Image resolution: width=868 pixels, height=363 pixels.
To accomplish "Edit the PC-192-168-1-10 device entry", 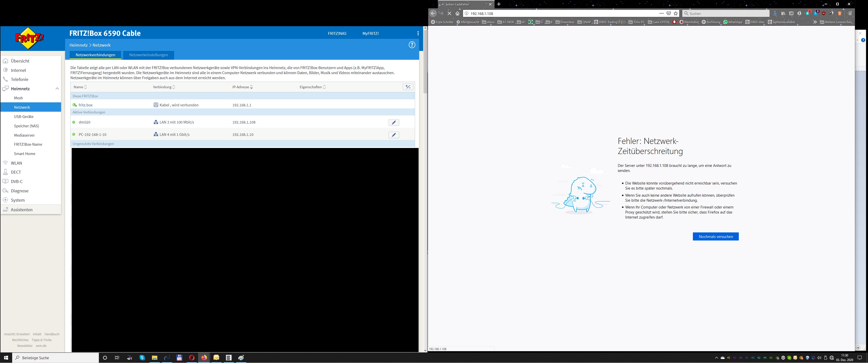I will coord(394,135).
